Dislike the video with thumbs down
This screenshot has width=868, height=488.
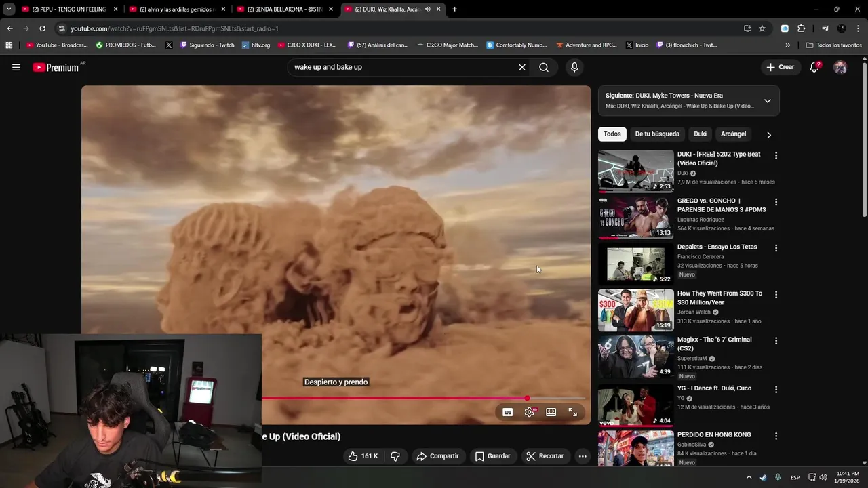pyautogui.click(x=395, y=456)
